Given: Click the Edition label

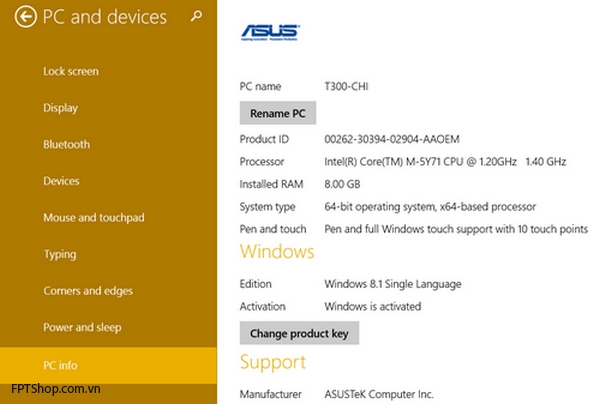Looking at the screenshot, I should pyautogui.click(x=256, y=284).
